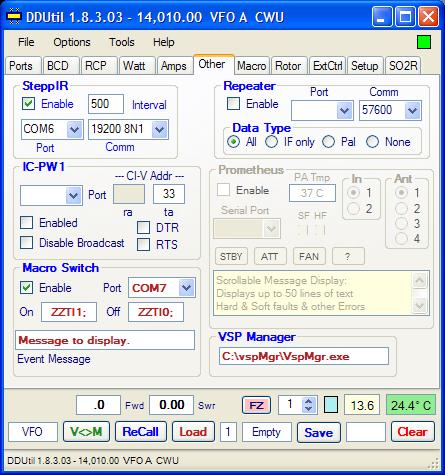This screenshot has height=475, width=445.
Task: Open the SteppIR COM6 port dropdown
Action: click(x=74, y=129)
